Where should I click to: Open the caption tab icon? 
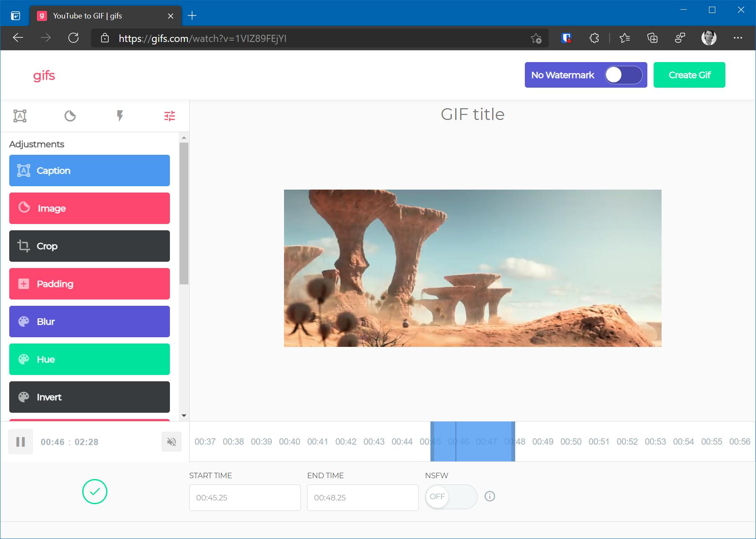pos(20,116)
